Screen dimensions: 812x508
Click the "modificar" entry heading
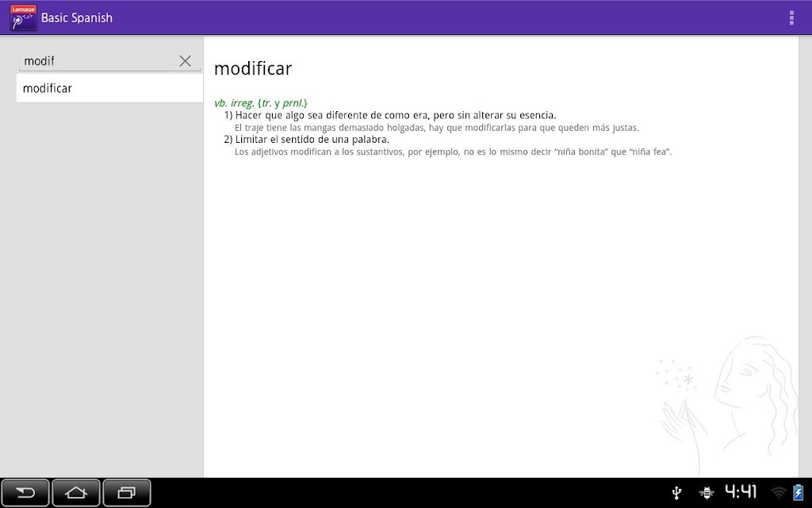(253, 68)
